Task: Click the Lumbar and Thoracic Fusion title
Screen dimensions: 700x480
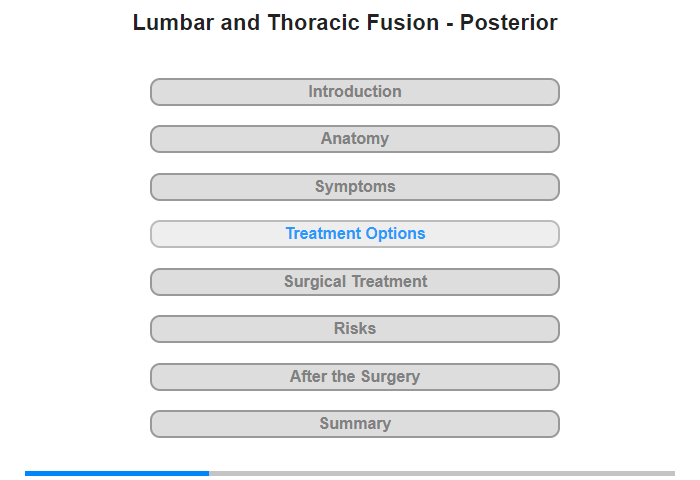Action: (345, 23)
